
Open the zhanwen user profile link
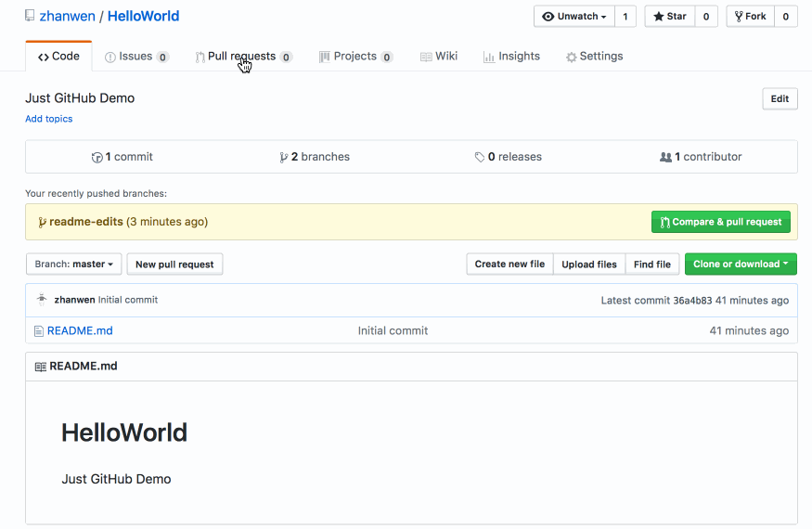[x=68, y=16]
